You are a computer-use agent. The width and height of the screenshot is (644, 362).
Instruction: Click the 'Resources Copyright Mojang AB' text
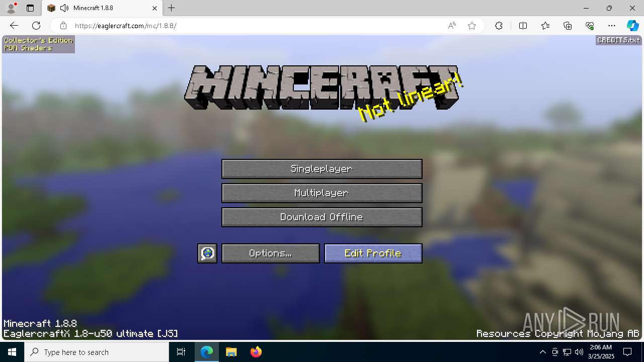[557, 334]
